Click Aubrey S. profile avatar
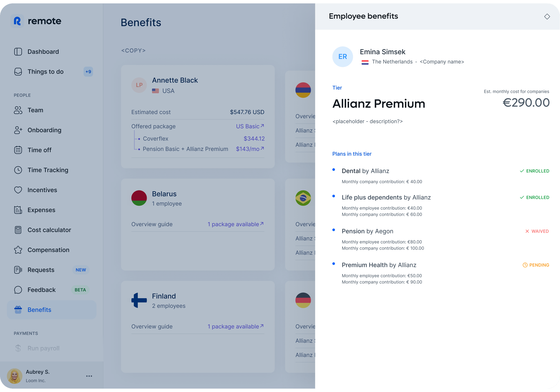This screenshot has height=392, width=560. pos(15,376)
